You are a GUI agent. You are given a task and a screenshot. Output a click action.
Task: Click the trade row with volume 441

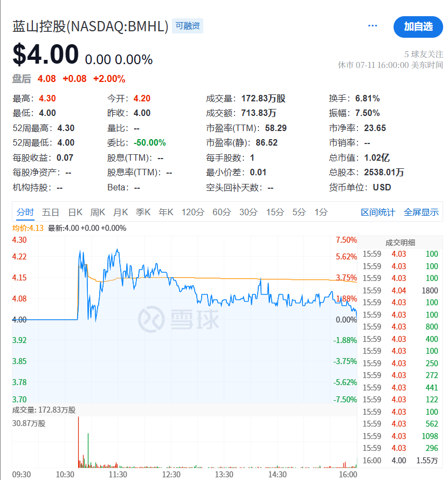pos(400,388)
